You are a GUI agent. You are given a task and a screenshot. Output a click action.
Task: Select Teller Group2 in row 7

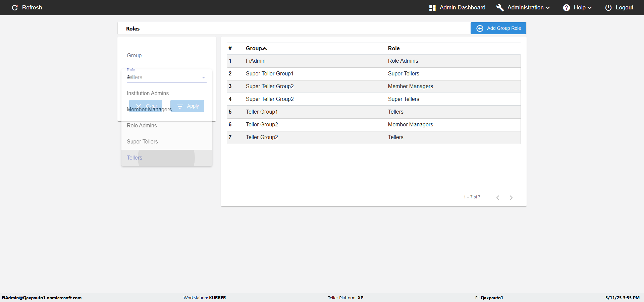click(x=262, y=137)
